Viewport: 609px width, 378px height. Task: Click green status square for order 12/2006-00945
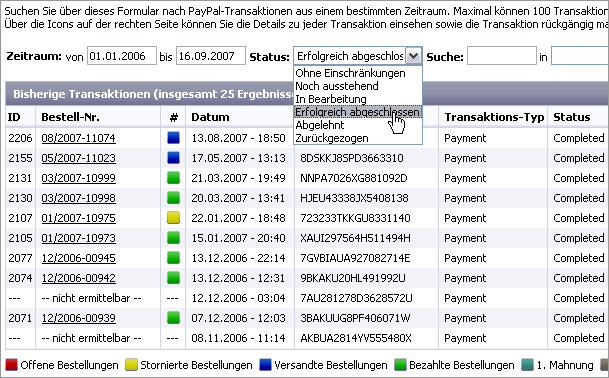173,258
